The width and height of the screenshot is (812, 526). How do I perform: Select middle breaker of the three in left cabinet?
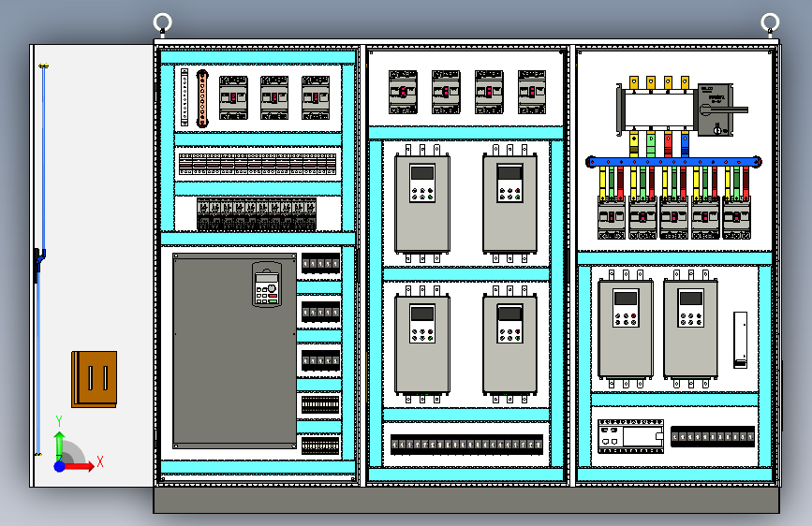(x=274, y=98)
